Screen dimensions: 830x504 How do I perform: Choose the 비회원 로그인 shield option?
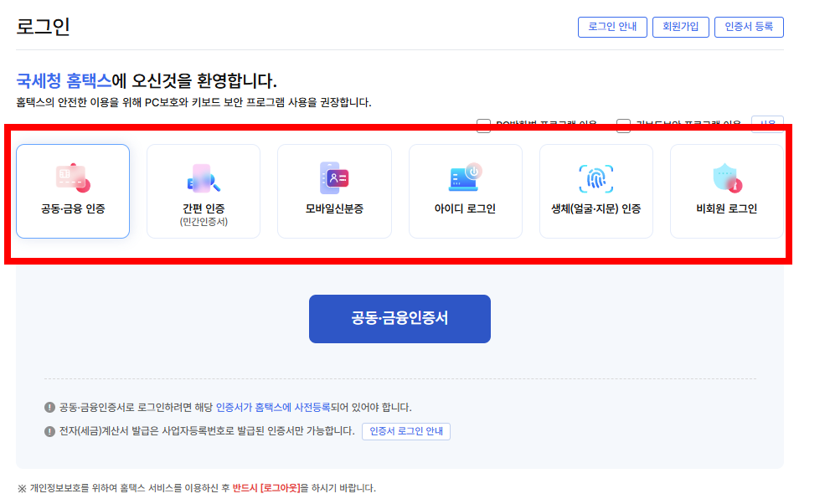727,191
